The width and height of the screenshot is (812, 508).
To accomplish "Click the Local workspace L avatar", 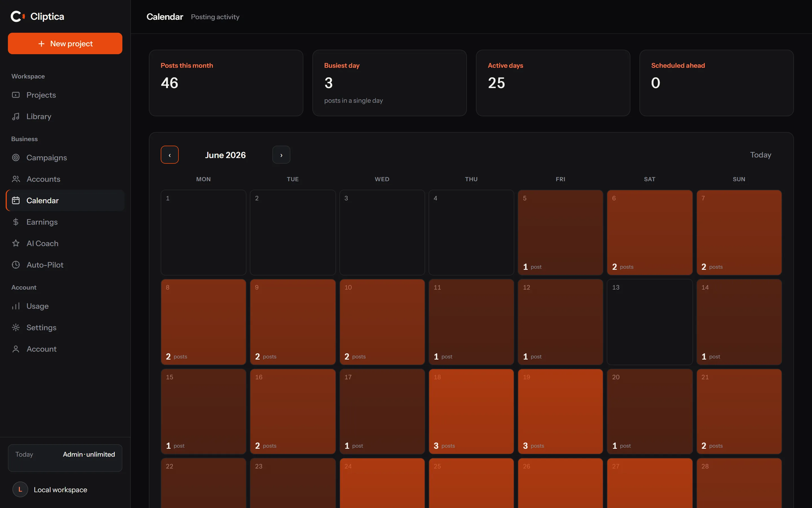I will [20, 490].
